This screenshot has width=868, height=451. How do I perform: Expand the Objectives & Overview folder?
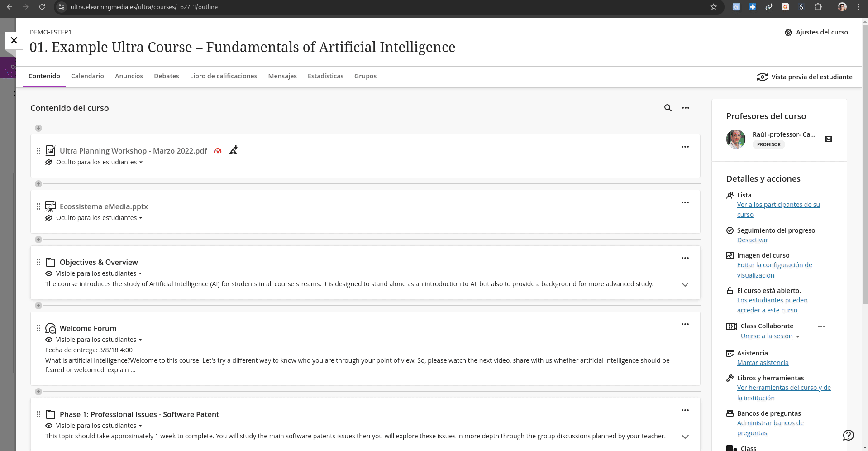tap(685, 284)
